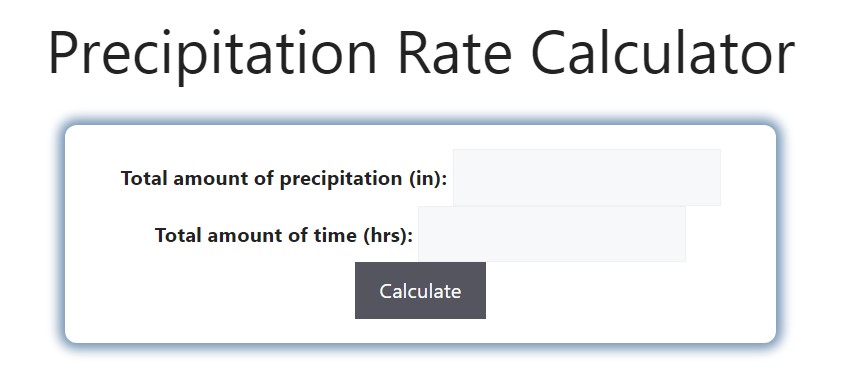860x377 pixels.
Task: Click the Precipitation Rate Calculator heading
Action: point(421,53)
